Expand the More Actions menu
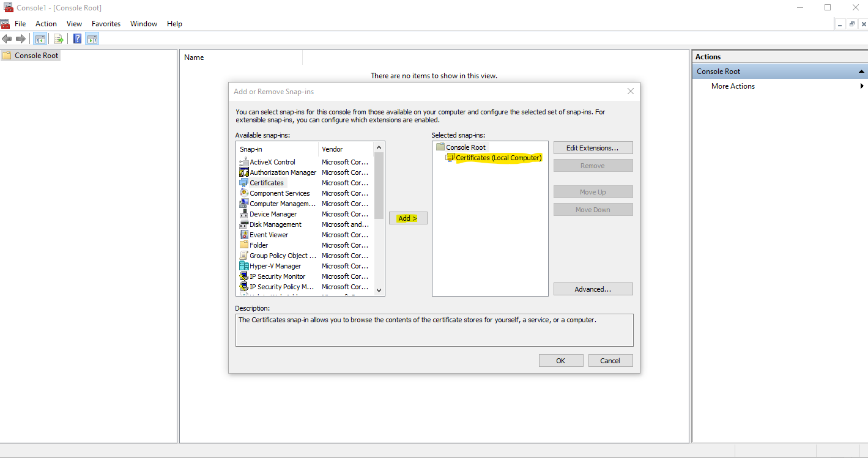This screenshot has width=868, height=458. click(732, 86)
